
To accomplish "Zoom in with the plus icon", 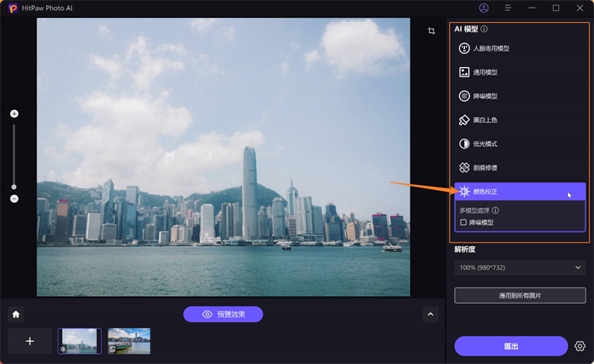I will pos(14,114).
